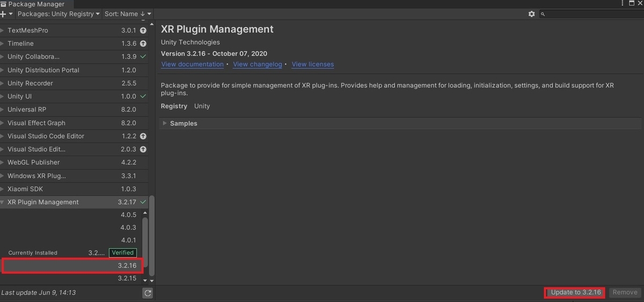This screenshot has height=302, width=644.
Task: Click the refresh package list icon
Action: coord(148,293)
